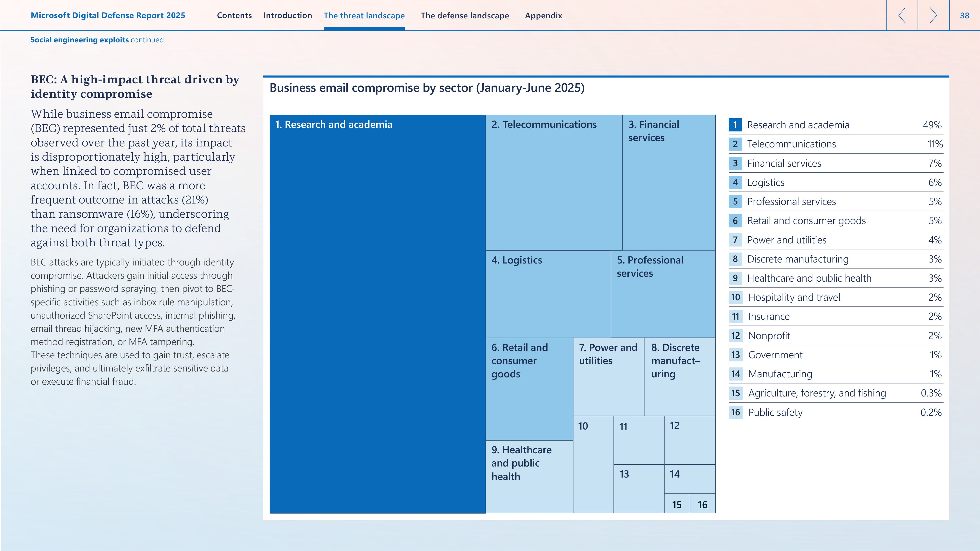Screen dimensions: 980x551
Task: Click 'Agriculture, forestry, and fishing' in the legend
Action: 817,393
